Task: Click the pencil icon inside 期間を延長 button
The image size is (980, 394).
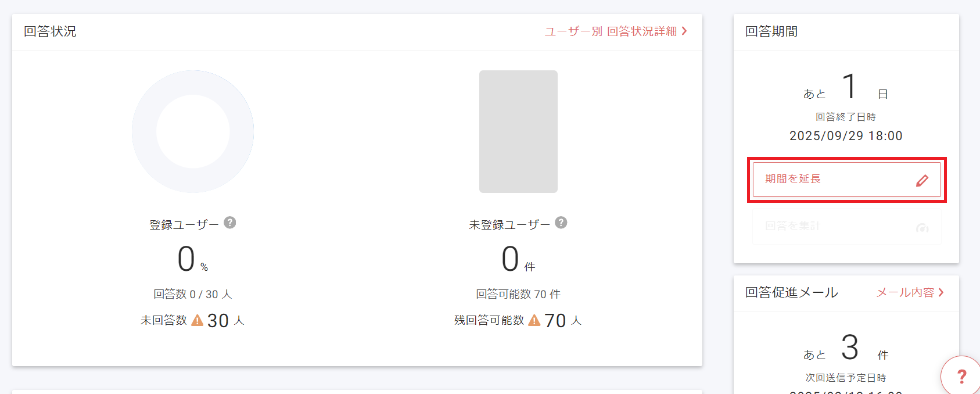Action: coord(923,181)
